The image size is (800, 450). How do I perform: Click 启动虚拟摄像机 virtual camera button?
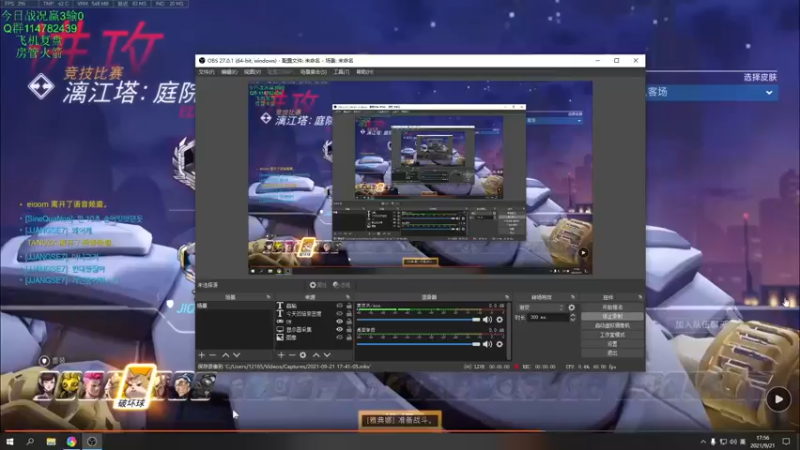click(612, 326)
